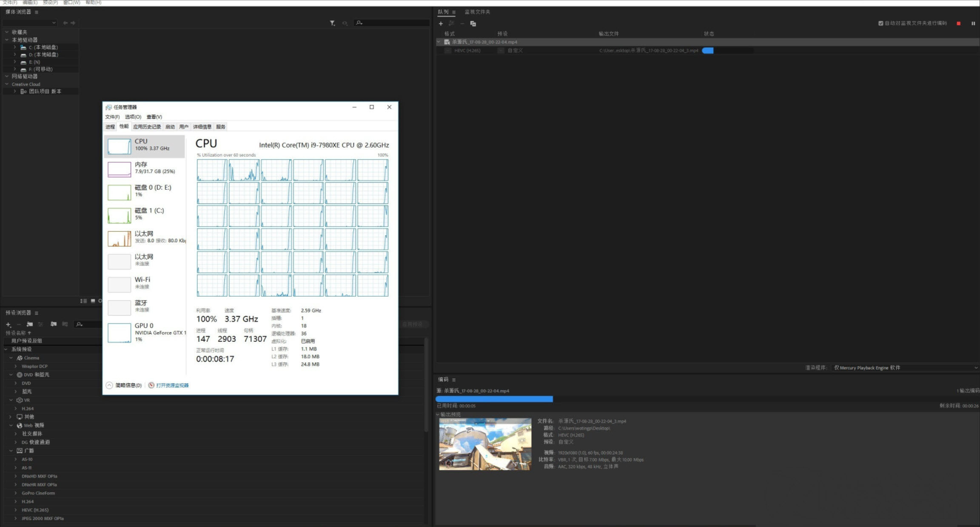This screenshot has width=980, height=527.
Task: Open the 进程 tab in Task Manager
Action: click(110, 127)
